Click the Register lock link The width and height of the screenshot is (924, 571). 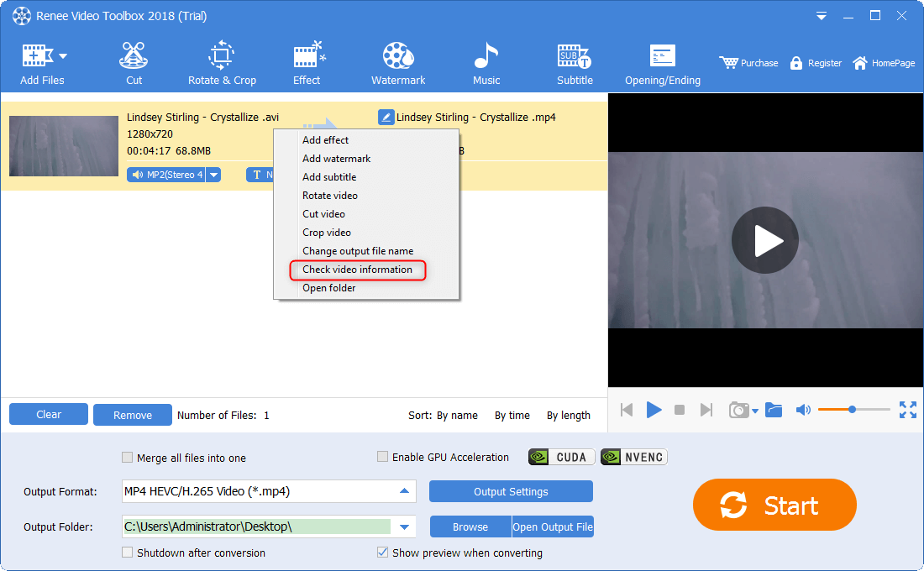point(816,63)
